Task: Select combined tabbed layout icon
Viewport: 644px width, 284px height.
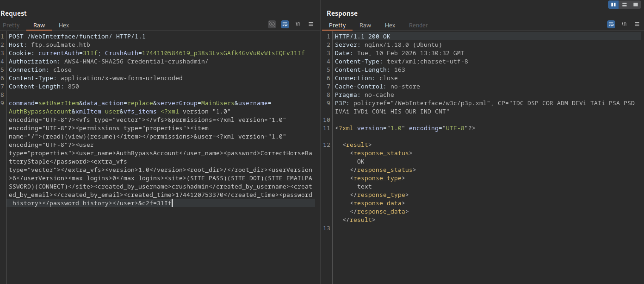Action: click(x=636, y=5)
